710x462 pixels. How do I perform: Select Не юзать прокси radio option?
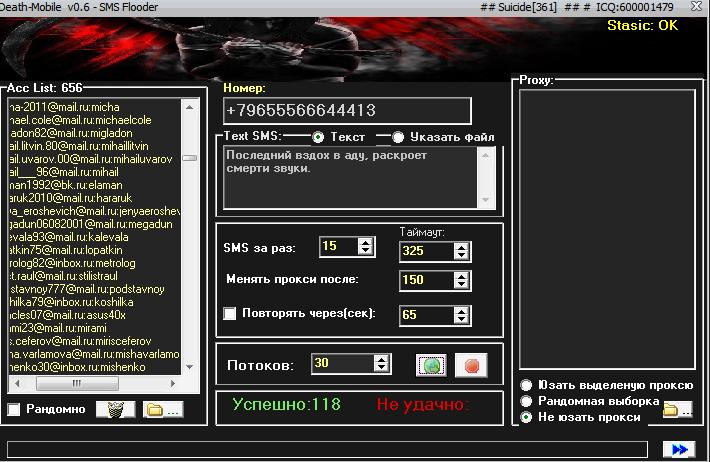click(x=526, y=417)
